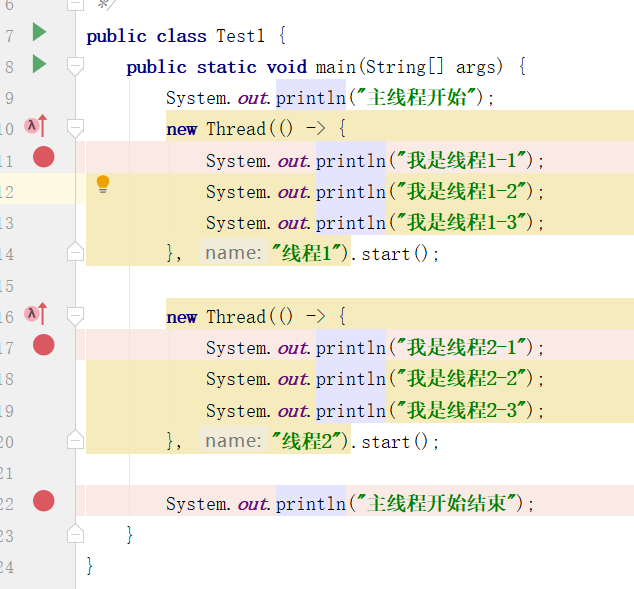Click println on the 主线程开始 line
This screenshot has width=634, height=589.
(311, 98)
